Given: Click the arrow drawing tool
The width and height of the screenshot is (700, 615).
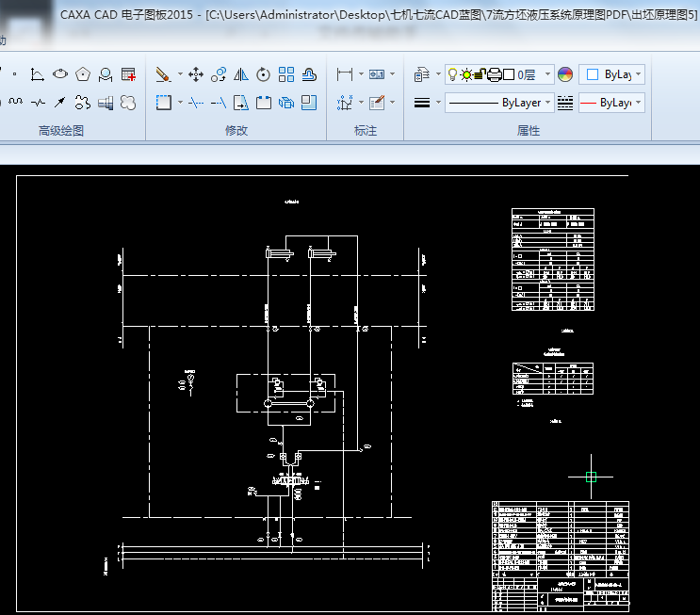Looking at the screenshot, I should tap(59, 102).
